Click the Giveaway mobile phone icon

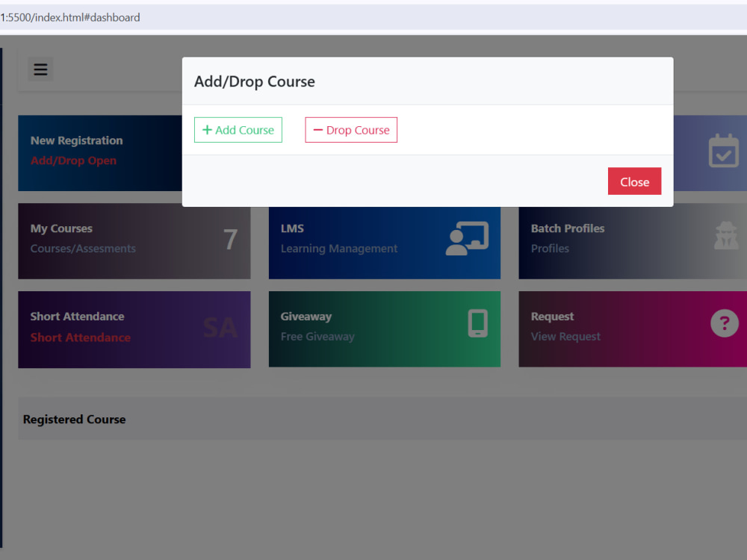click(x=477, y=323)
